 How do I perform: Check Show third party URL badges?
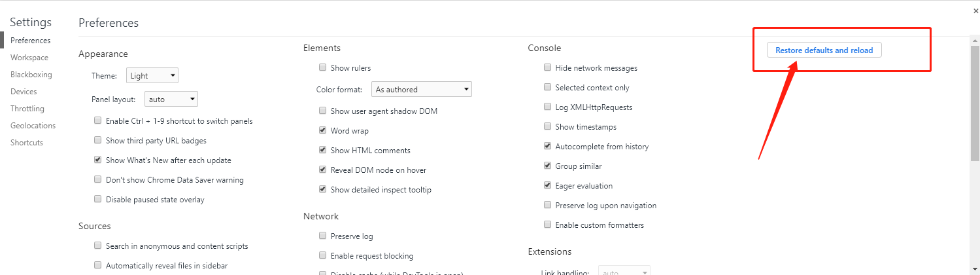point(98,140)
